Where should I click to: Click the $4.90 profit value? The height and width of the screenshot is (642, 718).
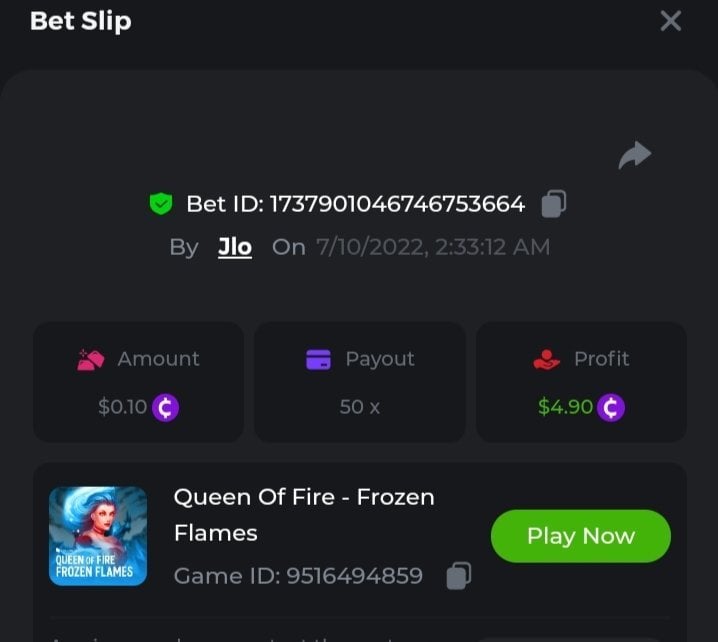tap(566, 407)
